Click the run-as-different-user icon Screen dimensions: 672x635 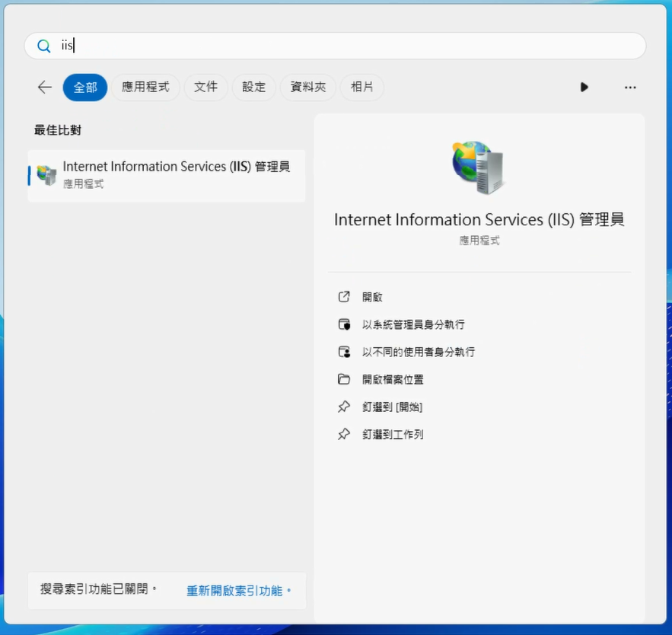[x=344, y=352]
